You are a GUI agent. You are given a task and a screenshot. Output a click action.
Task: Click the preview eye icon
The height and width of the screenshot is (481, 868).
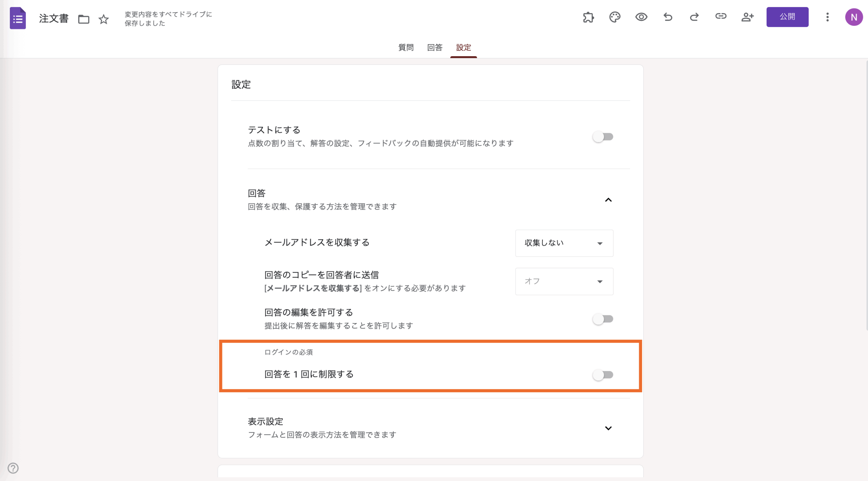pyautogui.click(x=641, y=17)
